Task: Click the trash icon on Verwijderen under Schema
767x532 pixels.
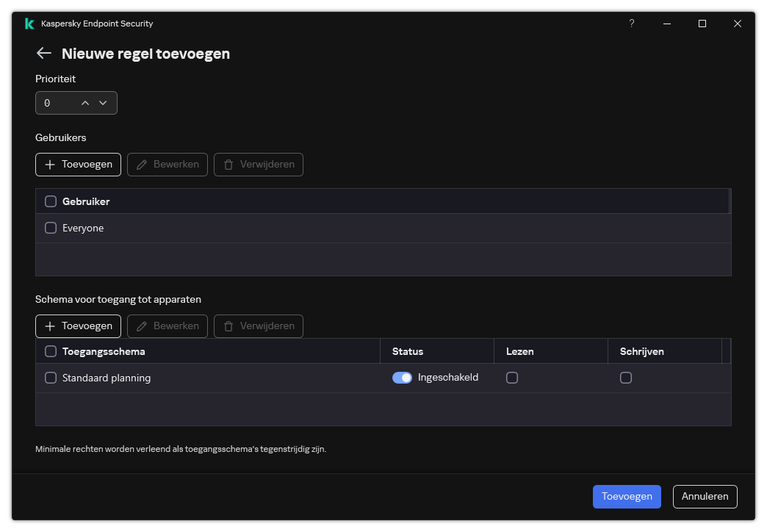Action: click(228, 326)
